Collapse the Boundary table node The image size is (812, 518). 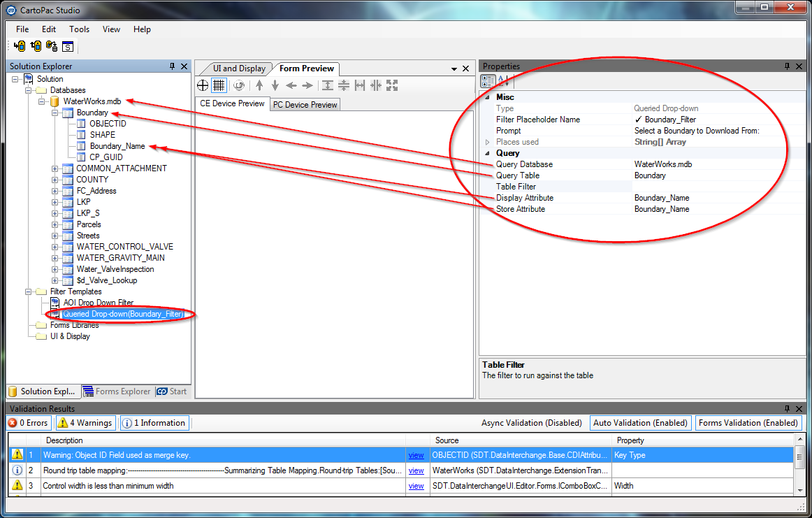click(55, 113)
